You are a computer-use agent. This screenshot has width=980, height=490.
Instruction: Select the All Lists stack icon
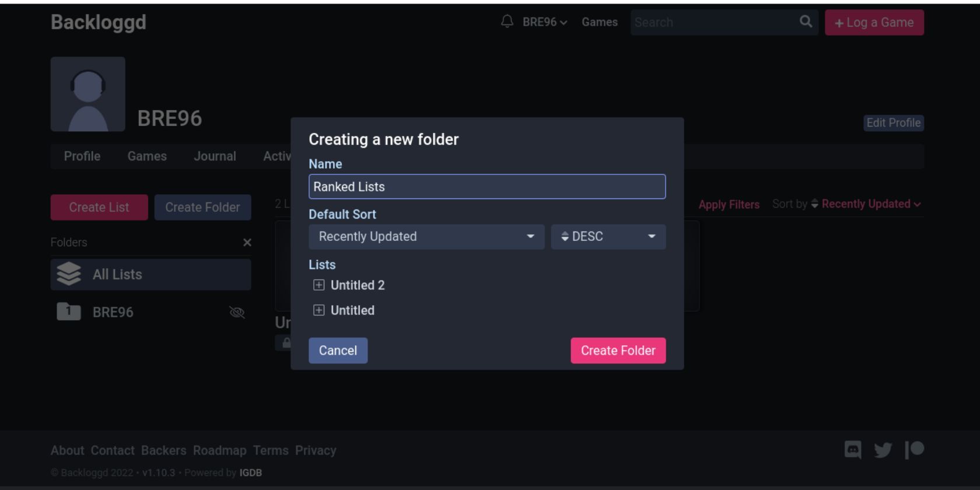(x=69, y=274)
